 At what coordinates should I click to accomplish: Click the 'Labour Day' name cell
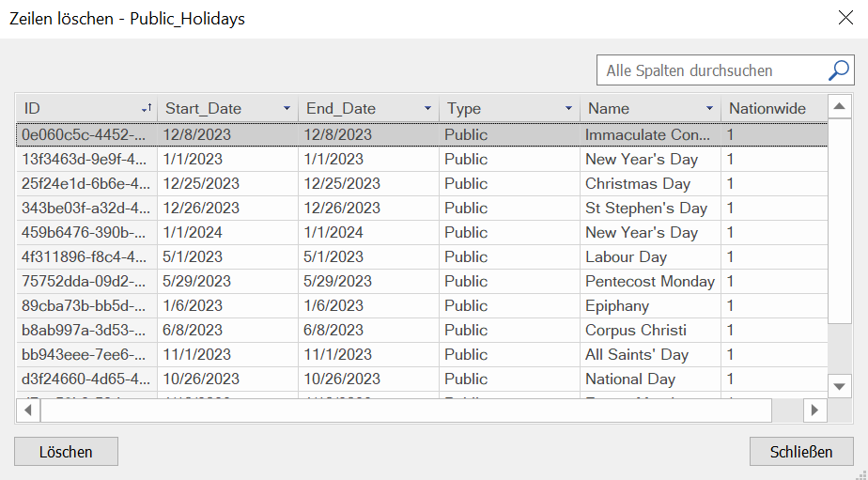[650, 256]
